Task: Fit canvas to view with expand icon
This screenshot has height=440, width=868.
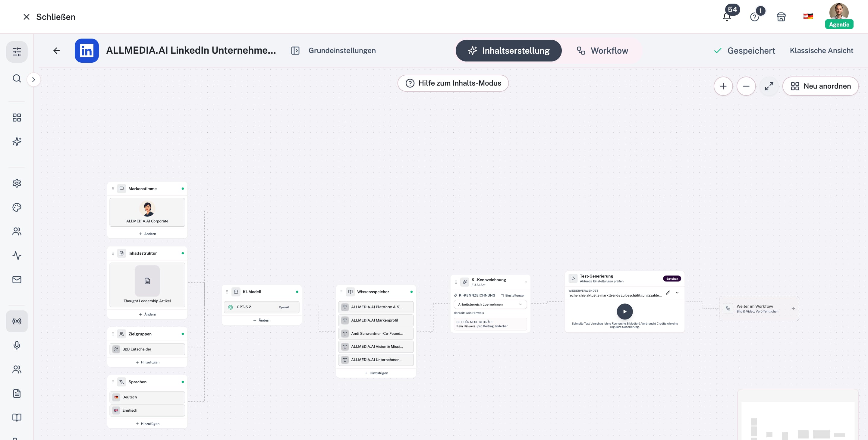Action: [x=769, y=86]
